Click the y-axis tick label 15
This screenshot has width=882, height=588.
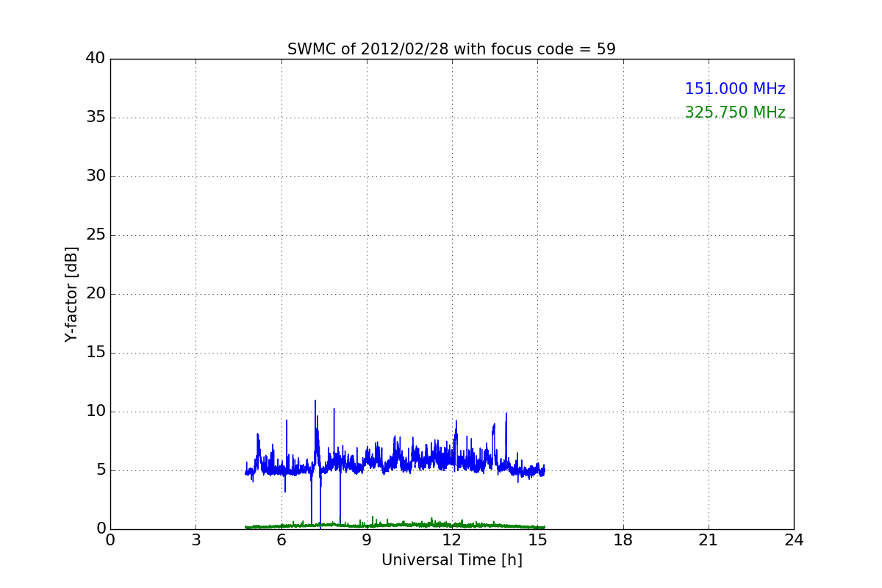(x=96, y=353)
